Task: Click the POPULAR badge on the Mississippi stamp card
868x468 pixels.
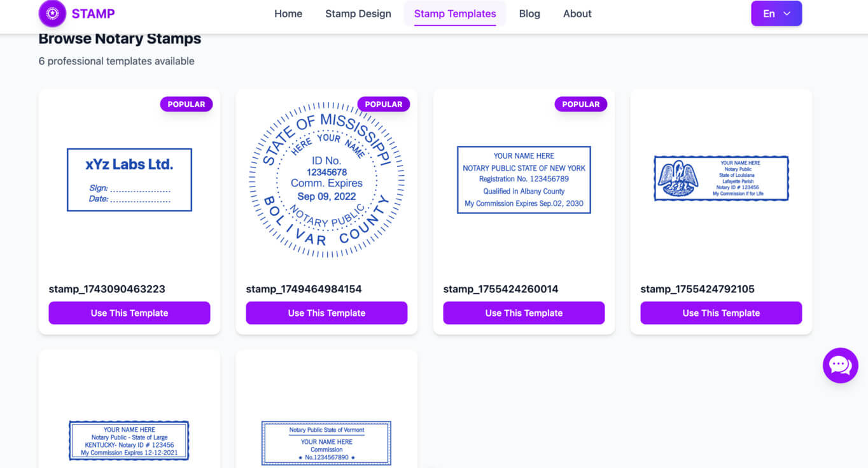Action: [383, 104]
